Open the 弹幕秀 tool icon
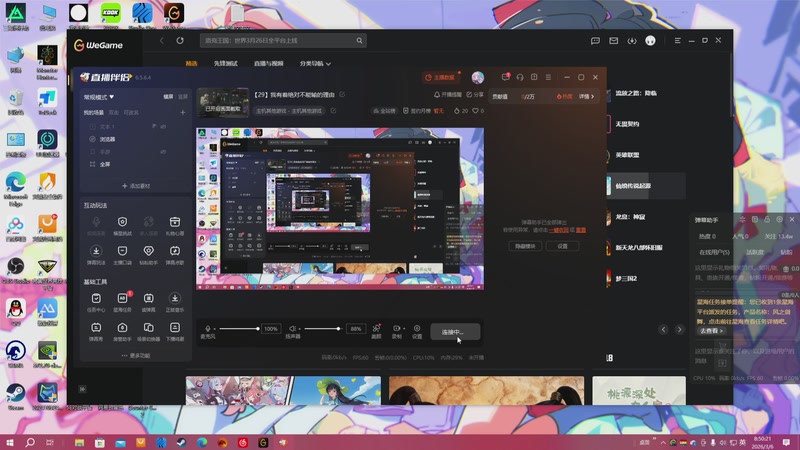The height and width of the screenshot is (450, 800). [96, 328]
